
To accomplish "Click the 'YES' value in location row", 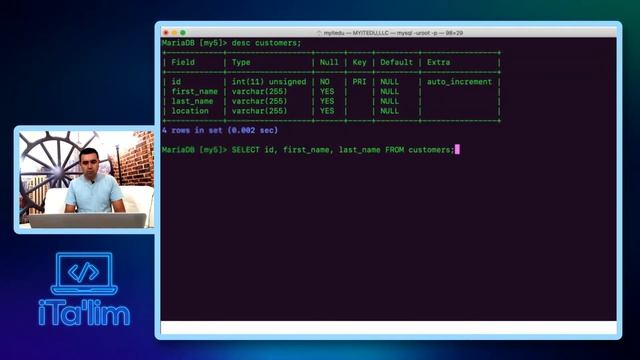I will coord(327,111).
